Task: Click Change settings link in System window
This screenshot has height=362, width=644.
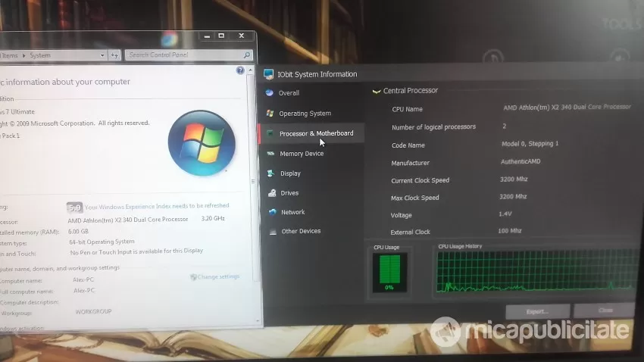Action: (218, 276)
